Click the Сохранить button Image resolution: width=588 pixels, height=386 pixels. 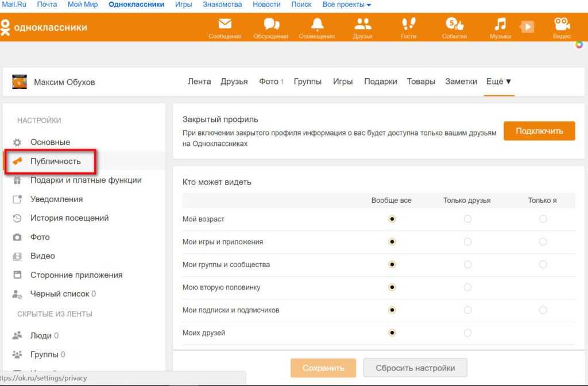(x=323, y=368)
